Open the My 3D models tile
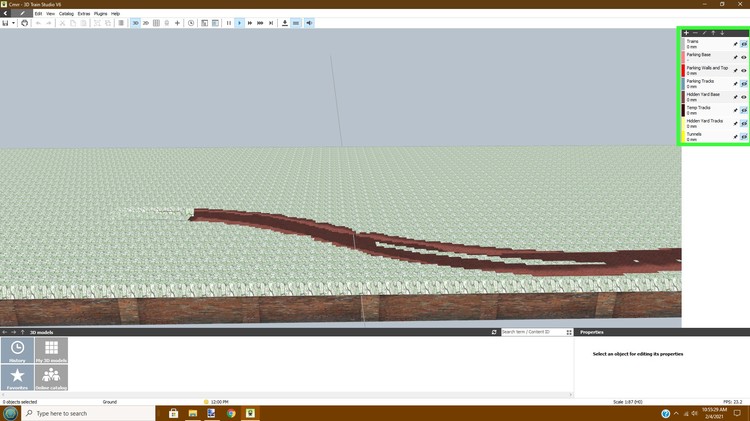Screen dimensions: 750x421 (51, 350)
